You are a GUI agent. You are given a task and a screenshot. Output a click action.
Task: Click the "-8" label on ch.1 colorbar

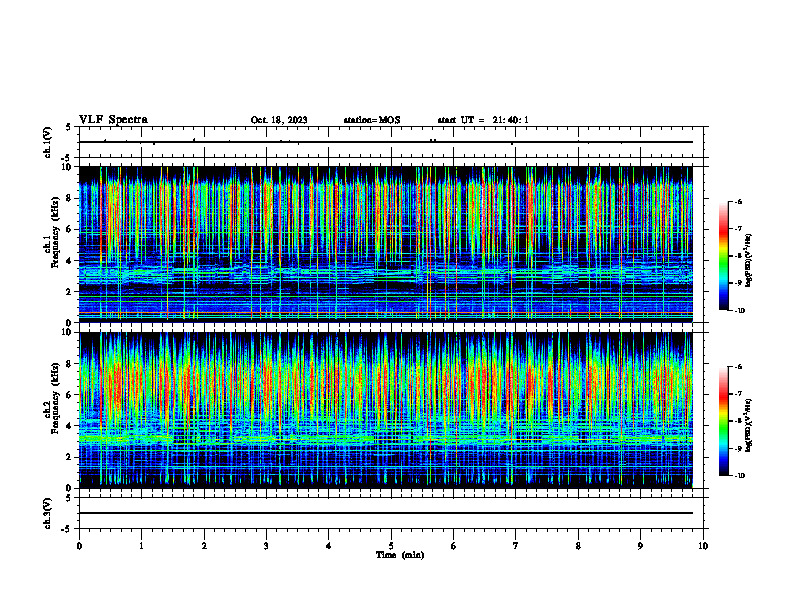point(738,256)
